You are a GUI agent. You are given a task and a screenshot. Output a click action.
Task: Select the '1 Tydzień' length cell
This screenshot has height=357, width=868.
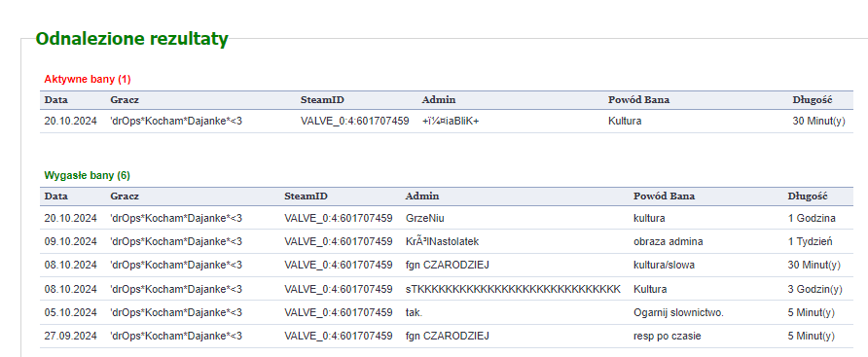[x=810, y=241]
